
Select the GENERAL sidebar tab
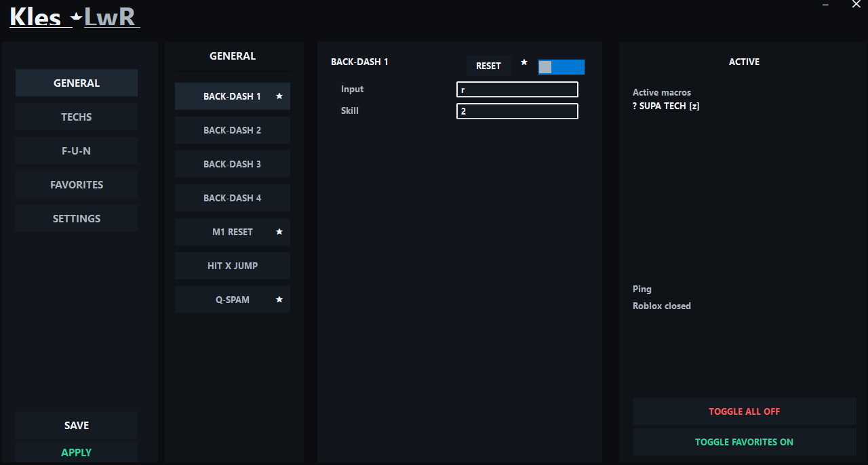coord(76,83)
